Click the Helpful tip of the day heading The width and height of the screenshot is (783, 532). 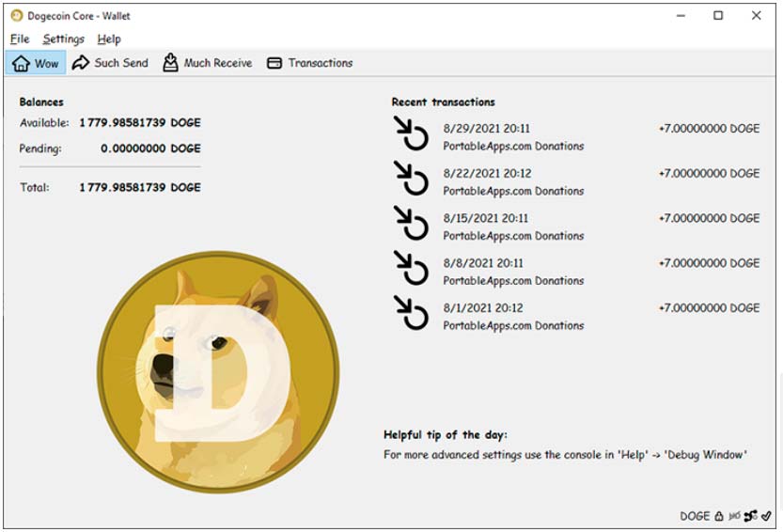446,434
